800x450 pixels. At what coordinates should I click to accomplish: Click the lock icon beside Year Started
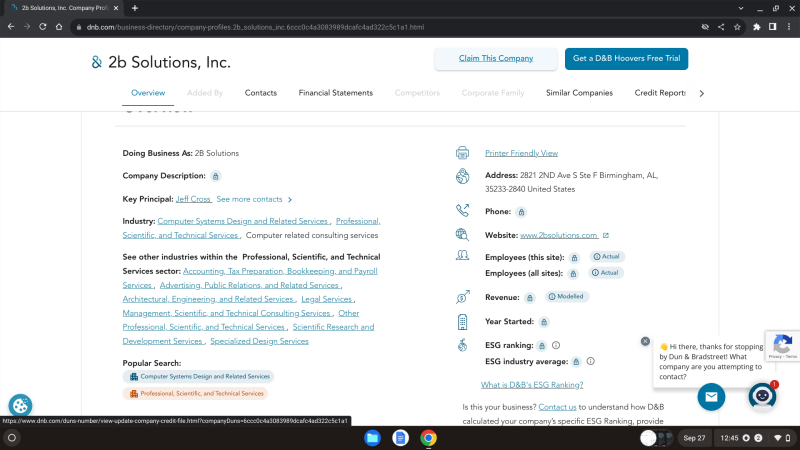[x=544, y=322]
